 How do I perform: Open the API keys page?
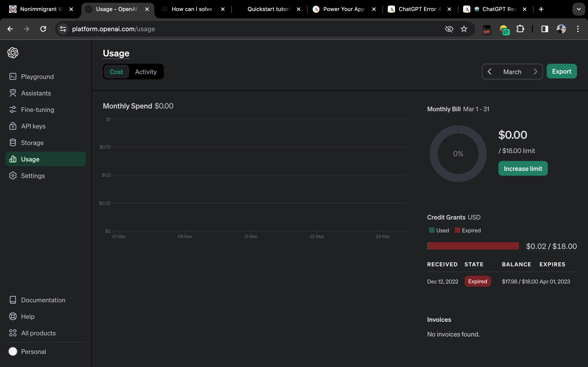click(x=33, y=126)
